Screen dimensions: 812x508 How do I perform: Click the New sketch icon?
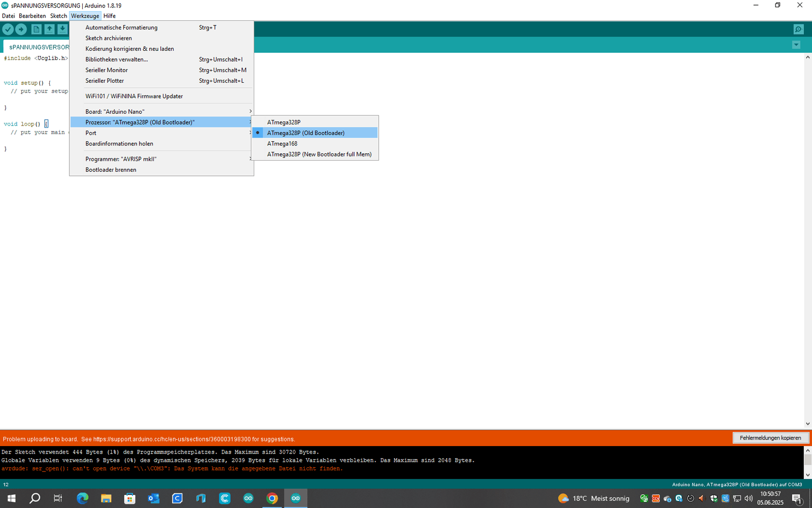(x=36, y=29)
